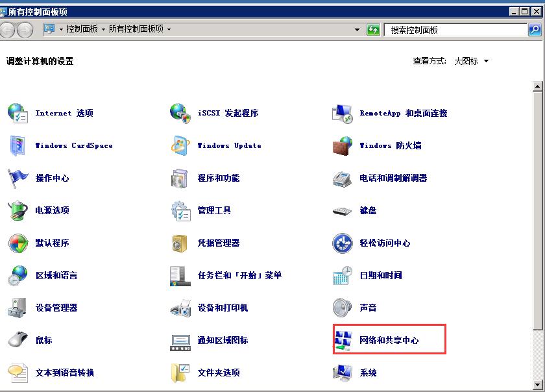
Task: Click the 系统 text link
Action: point(368,373)
